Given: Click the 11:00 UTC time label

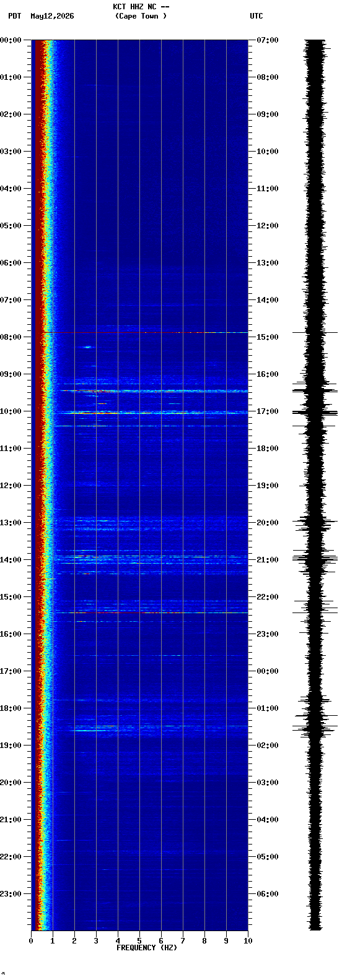Looking at the screenshot, I should click(x=268, y=189).
